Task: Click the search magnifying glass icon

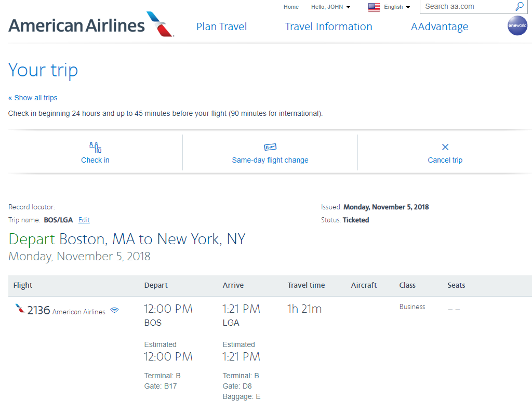Action: click(520, 7)
